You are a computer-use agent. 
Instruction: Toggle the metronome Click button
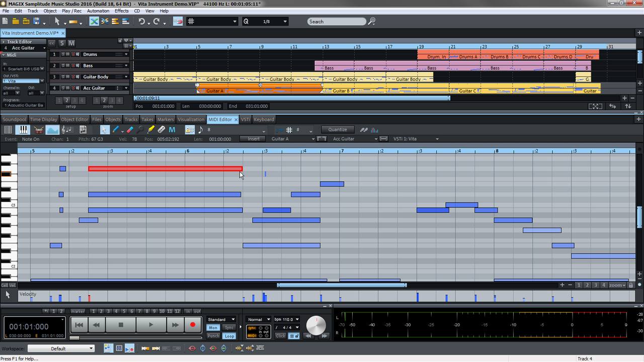coord(280,336)
